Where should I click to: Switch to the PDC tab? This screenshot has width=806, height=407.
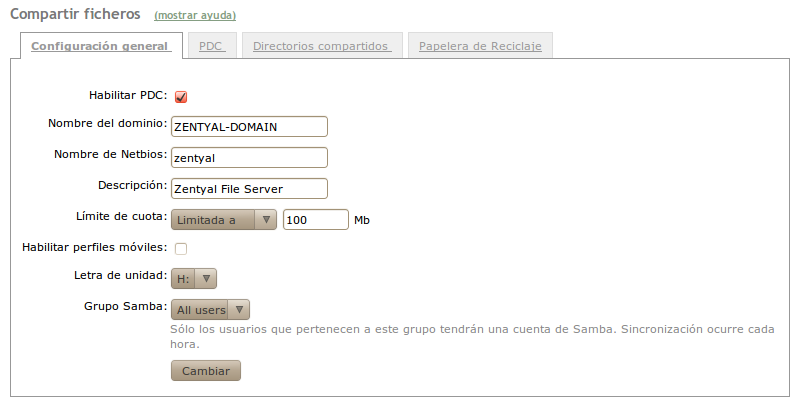click(211, 46)
